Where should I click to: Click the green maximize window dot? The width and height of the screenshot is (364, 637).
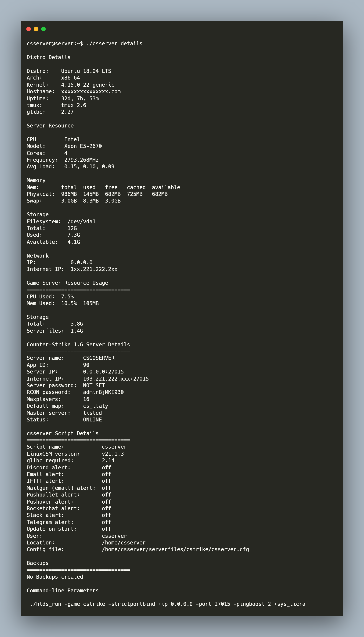[x=43, y=29]
